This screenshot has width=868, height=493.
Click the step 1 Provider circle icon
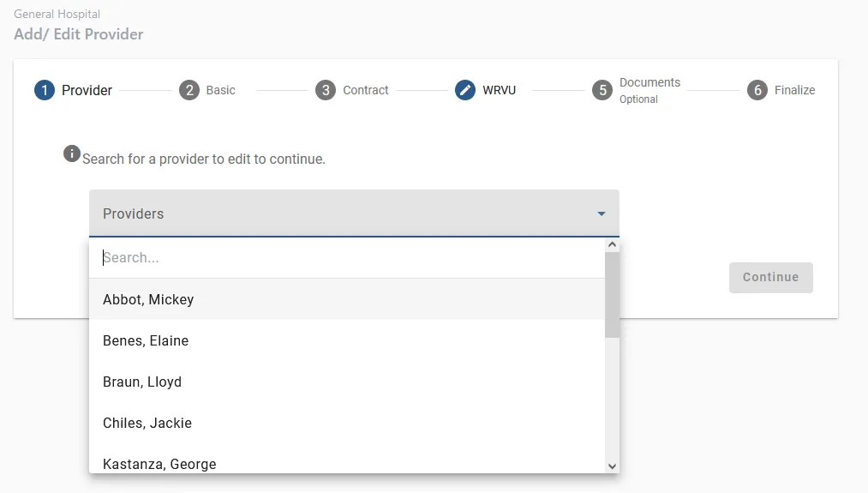click(45, 90)
